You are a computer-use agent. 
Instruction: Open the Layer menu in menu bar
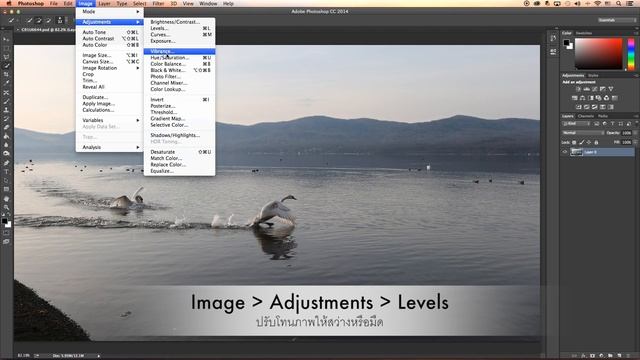pos(104,4)
